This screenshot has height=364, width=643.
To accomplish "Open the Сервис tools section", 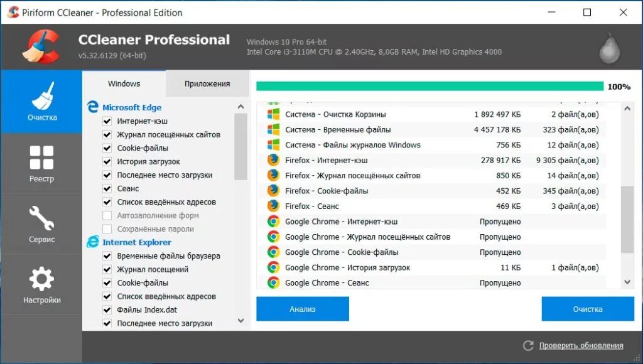I will click(x=41, y=224).
